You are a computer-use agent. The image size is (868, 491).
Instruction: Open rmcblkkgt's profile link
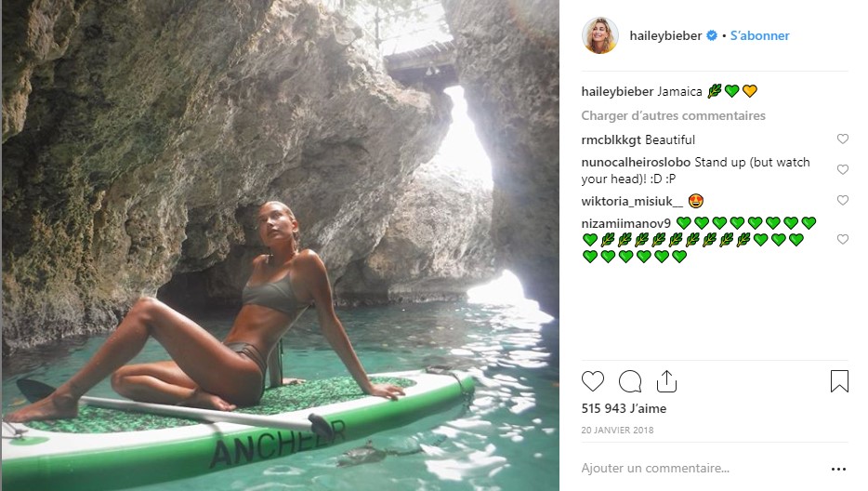pyautogui.click(x=612, y=140)
